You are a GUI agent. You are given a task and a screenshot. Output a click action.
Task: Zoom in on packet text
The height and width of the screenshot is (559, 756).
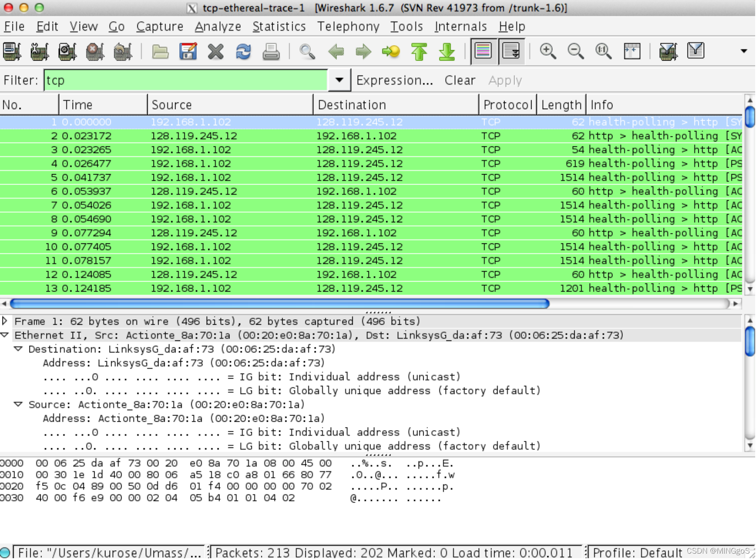(548, 51)
